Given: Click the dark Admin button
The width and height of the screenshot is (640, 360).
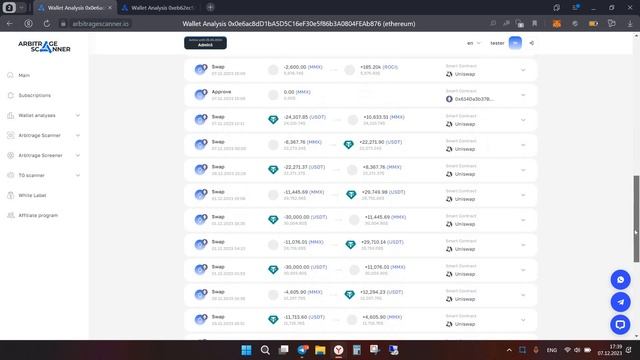Looking at the screenshot, I should tap(205, 43).
